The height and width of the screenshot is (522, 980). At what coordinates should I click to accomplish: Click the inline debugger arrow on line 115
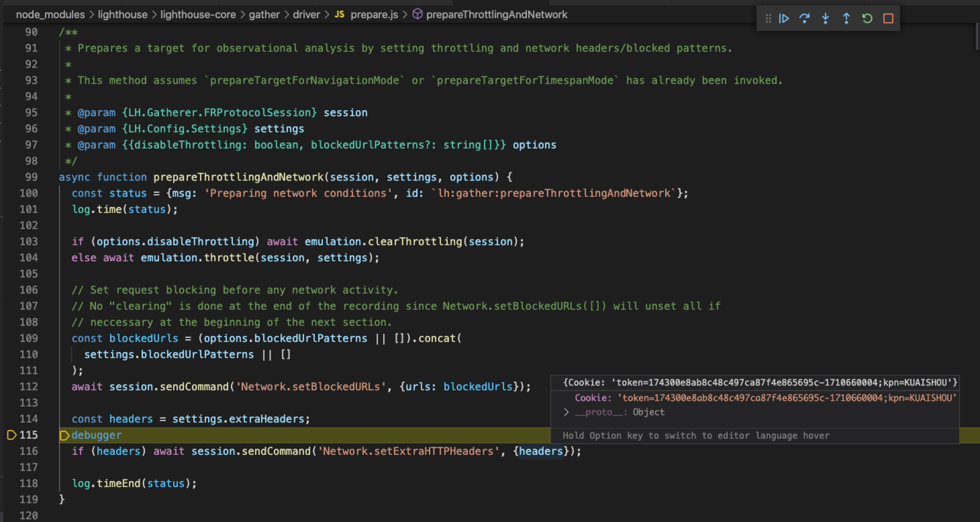(x=65, y=435)
